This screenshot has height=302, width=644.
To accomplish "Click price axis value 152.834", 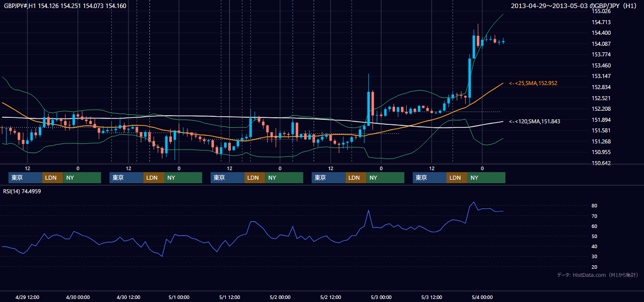I will (601, 87).
